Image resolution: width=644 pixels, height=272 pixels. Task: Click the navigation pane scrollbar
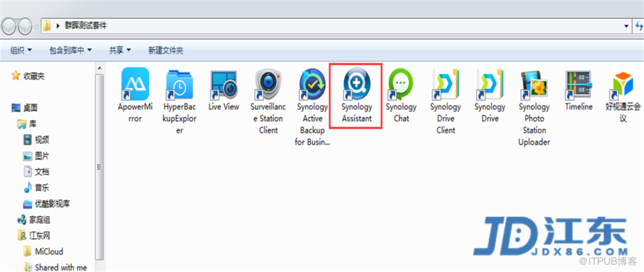coord(99,166)
